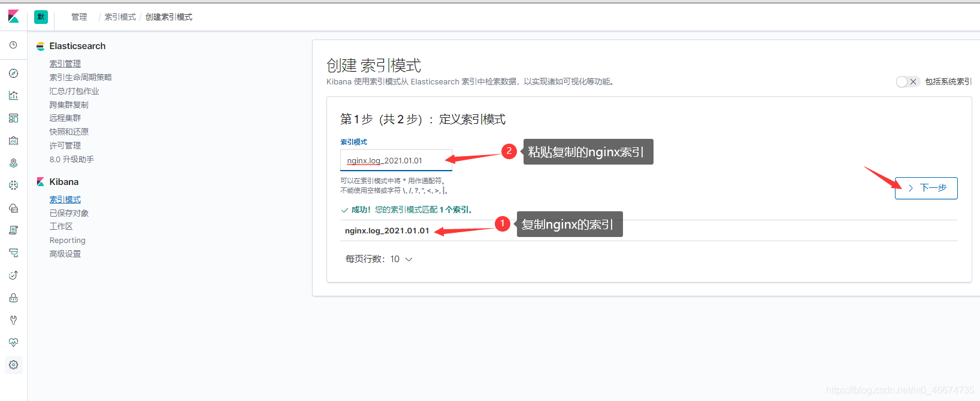Open the APM sidebar icon
The image size is (980, 401).
13,253
